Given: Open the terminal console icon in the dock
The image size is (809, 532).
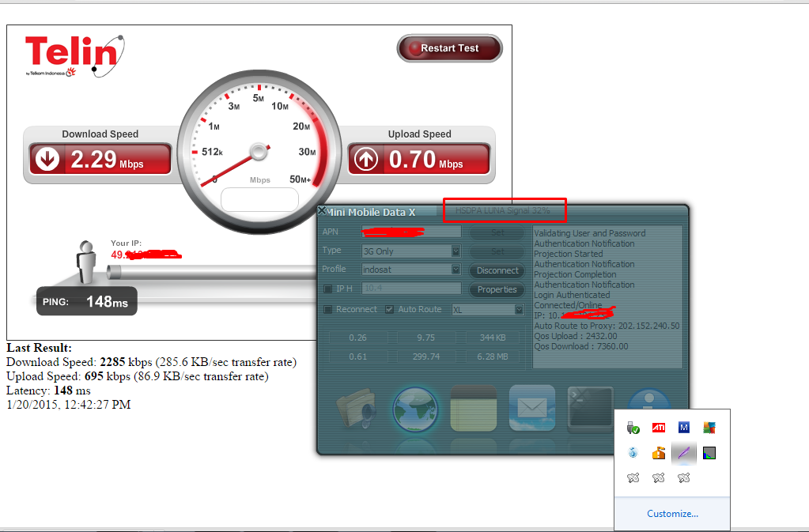Looking at the screenshot, I should (x=590, y=409).
